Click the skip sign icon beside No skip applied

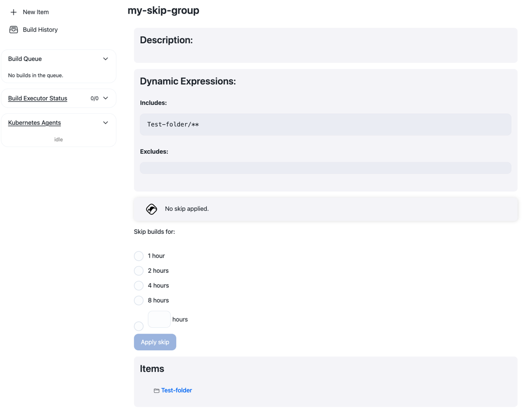pos(152,209)
